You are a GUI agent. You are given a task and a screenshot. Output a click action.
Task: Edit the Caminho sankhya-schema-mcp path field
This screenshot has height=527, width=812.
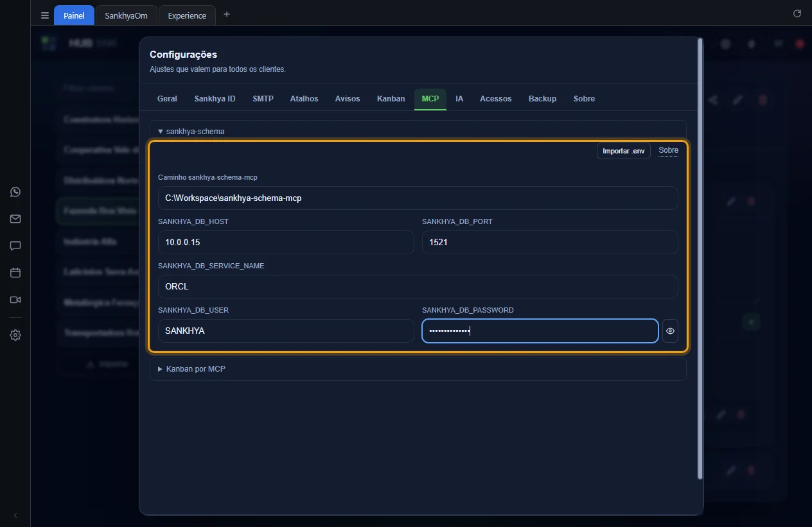pyautogui.click(x=418, y=198)
